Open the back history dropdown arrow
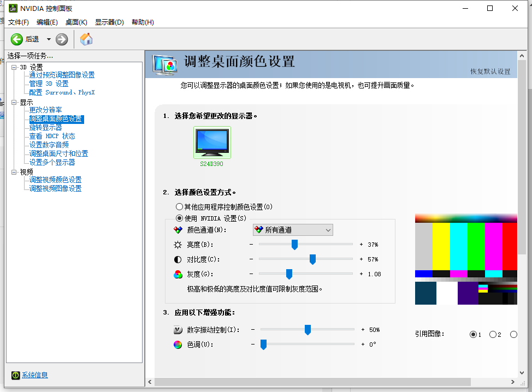Screen dimensions: 532x392 [49, 39]
